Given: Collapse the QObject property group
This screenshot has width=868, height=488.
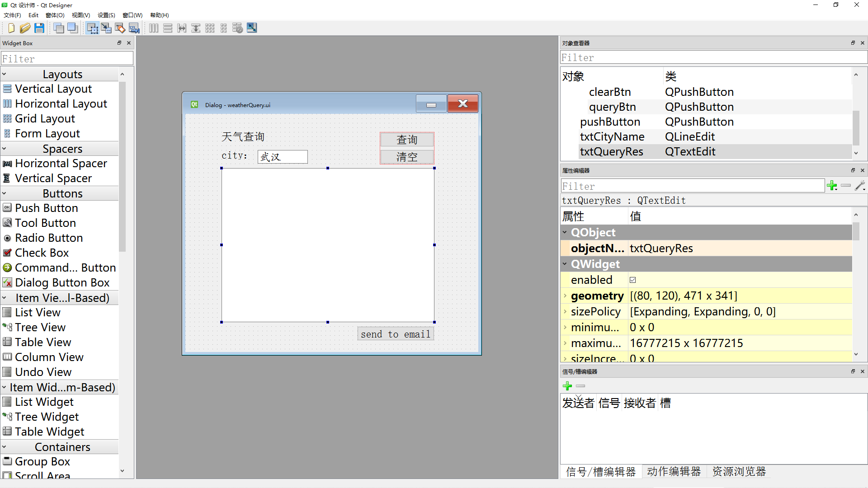Looking at the screenshot, I should click(x=565, y=232).
